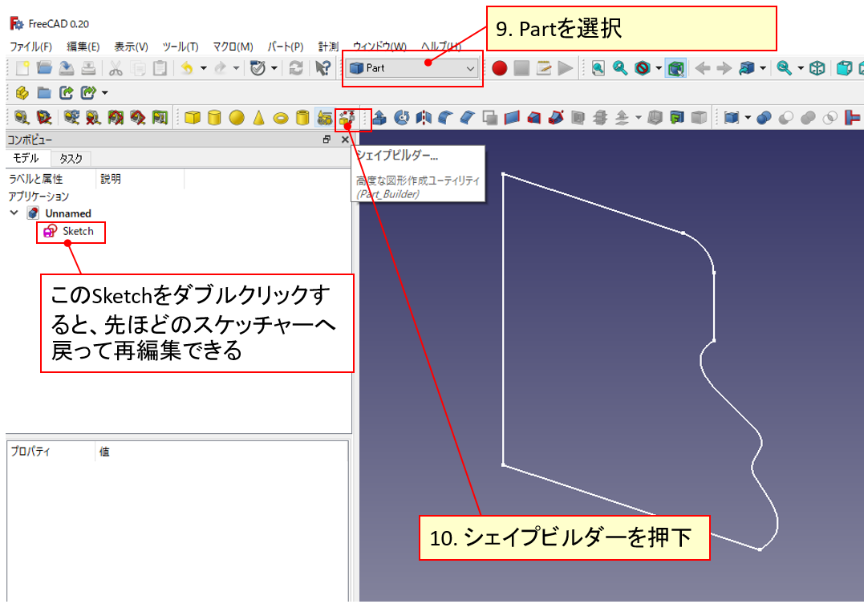Make a link with green arrow

click(67, 92)
